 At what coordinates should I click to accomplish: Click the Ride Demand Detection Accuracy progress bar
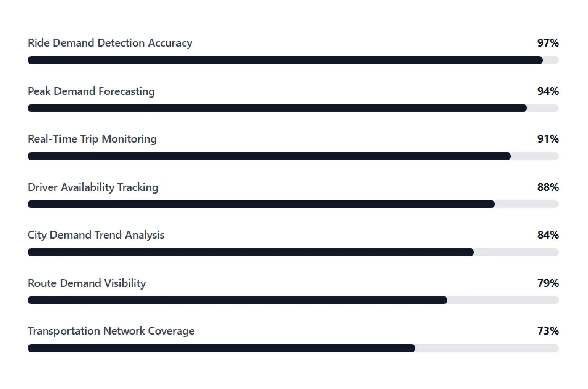point(293,60)
